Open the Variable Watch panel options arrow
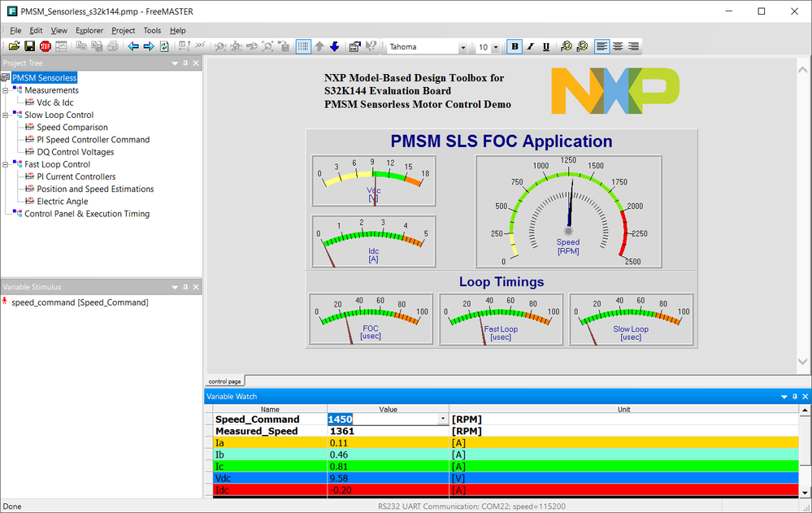 [784, 397]
